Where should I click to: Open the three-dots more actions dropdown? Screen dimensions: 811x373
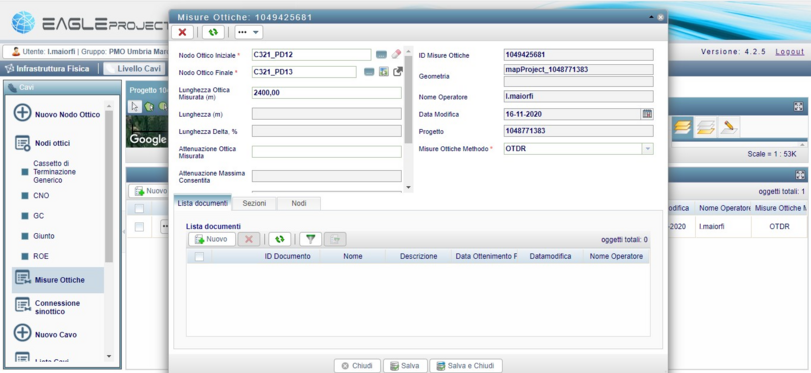[x=249, y=32]
